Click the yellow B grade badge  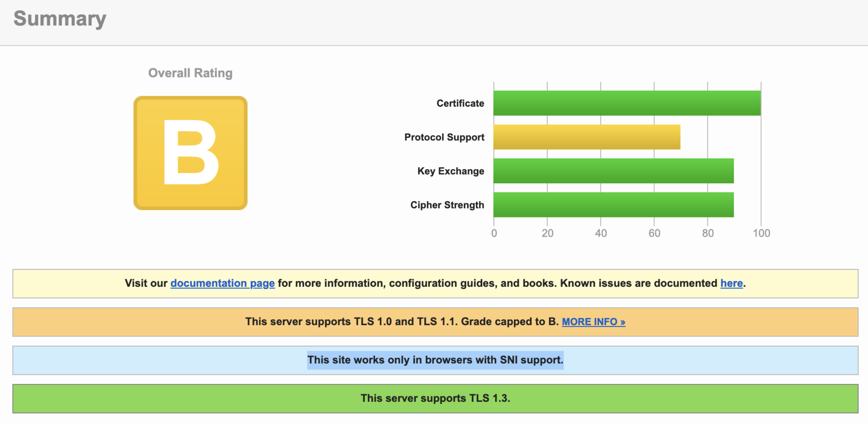pyautogui.click(x=190, y=153)
